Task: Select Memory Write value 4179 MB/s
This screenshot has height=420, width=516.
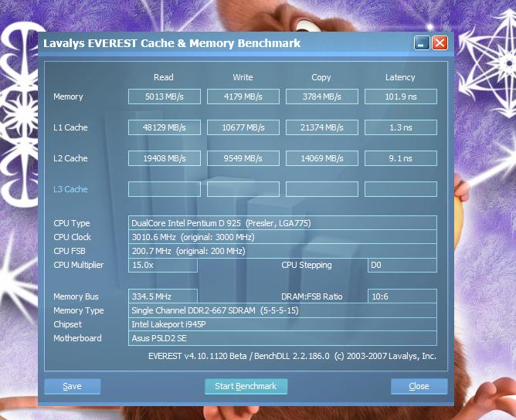Action: 243,97
